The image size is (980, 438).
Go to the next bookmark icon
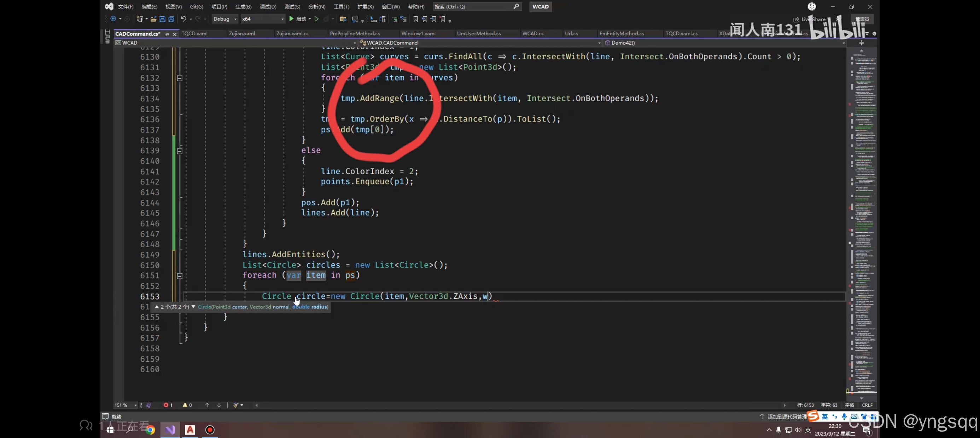pos(434,19)
